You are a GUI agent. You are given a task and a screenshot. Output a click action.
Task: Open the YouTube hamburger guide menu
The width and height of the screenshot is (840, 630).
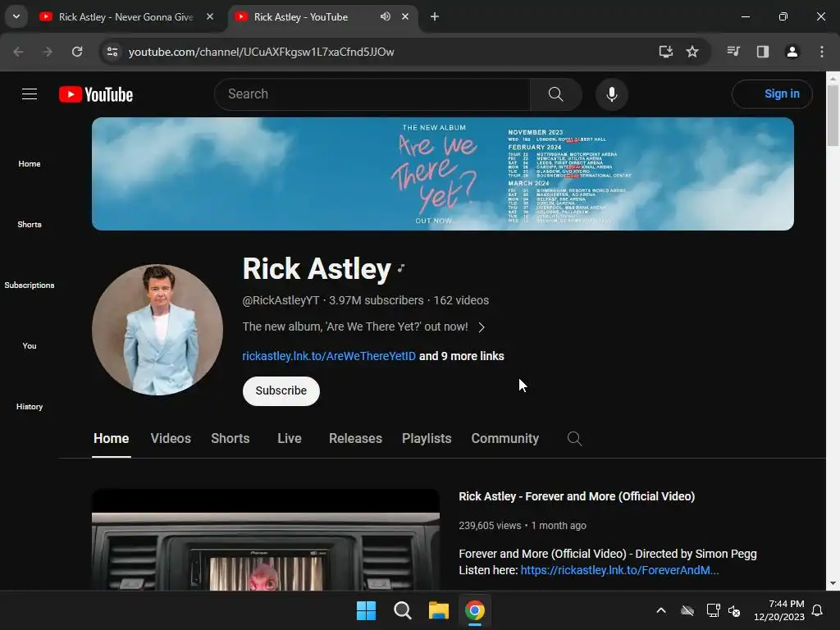[x=30, y=94]
